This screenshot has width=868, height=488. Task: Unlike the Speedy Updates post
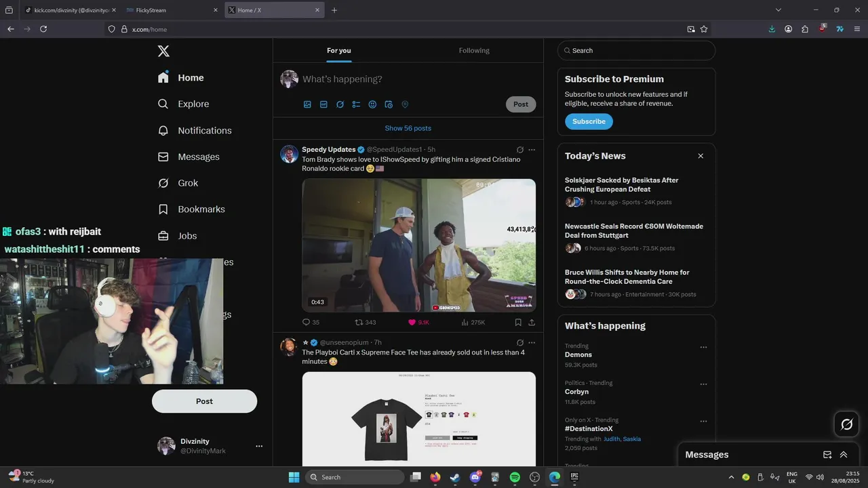click(418, 323)
